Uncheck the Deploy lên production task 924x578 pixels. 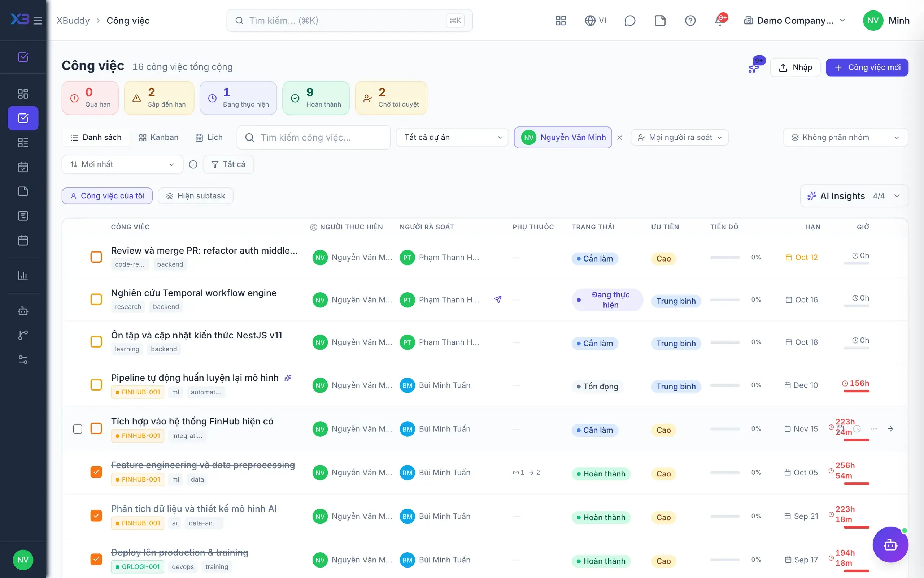click(x=96, y=559)
